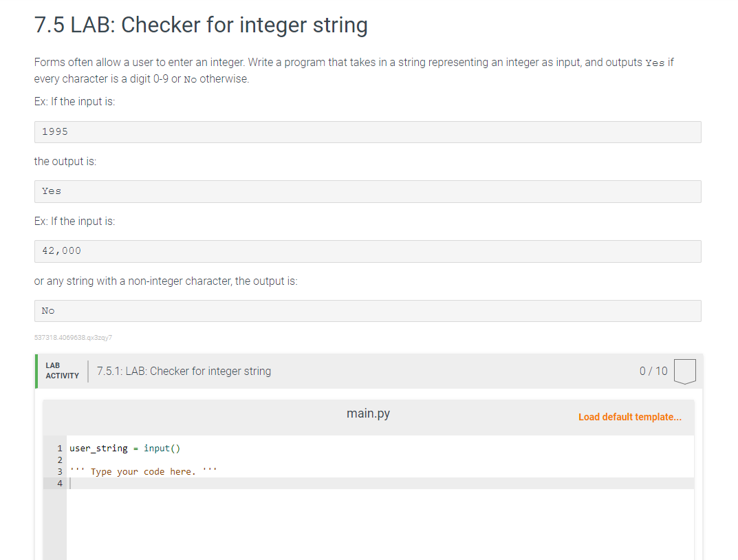This screenshot has height=560, width=738.
Task: Click the green bar beside LAB ACTIVITY
Action: click(x=36, y=371)
